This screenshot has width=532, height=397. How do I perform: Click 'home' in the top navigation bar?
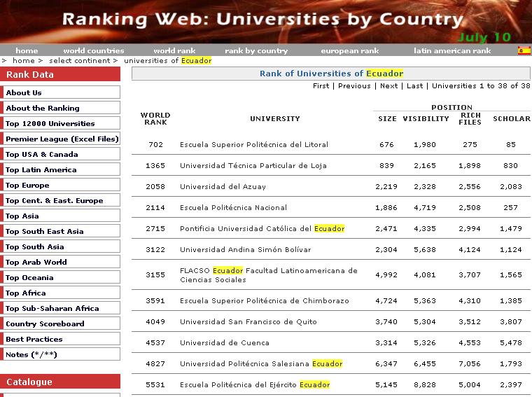coord(27,50)
